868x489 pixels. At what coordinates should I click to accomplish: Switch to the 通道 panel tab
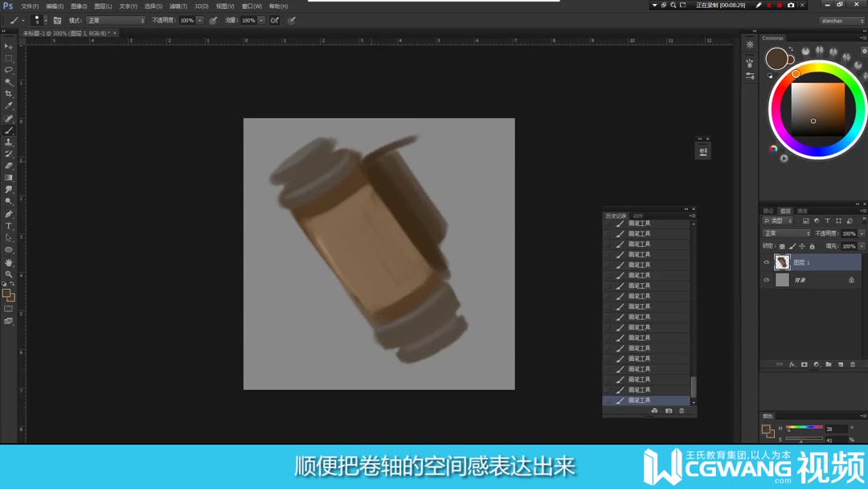pyautogui.click(x=802, y=211)
